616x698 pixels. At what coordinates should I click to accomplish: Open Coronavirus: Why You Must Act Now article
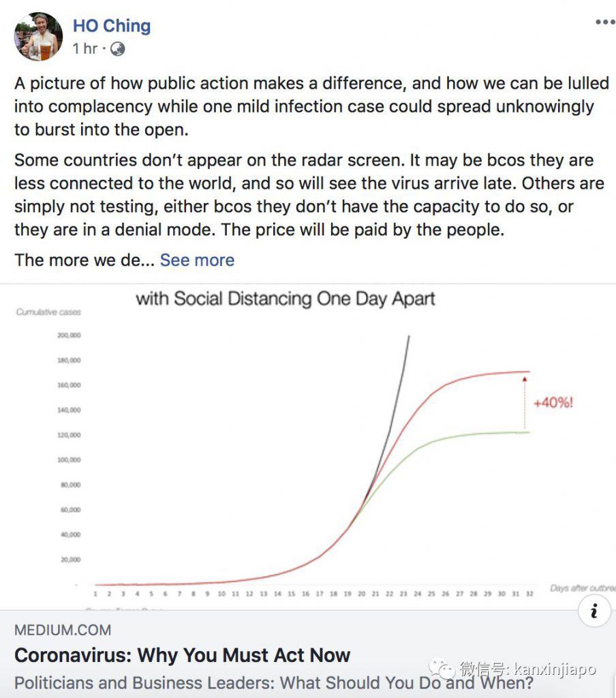(183, 656)
